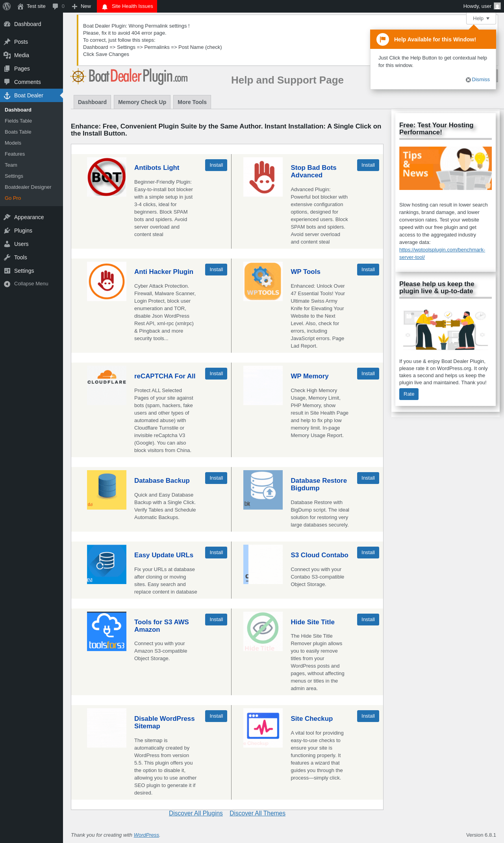Click the Database Backup cylinder icon
Image resolution: width=504 pixels, height=843 pixels.
pyautogui.click(x=107, y=490)
